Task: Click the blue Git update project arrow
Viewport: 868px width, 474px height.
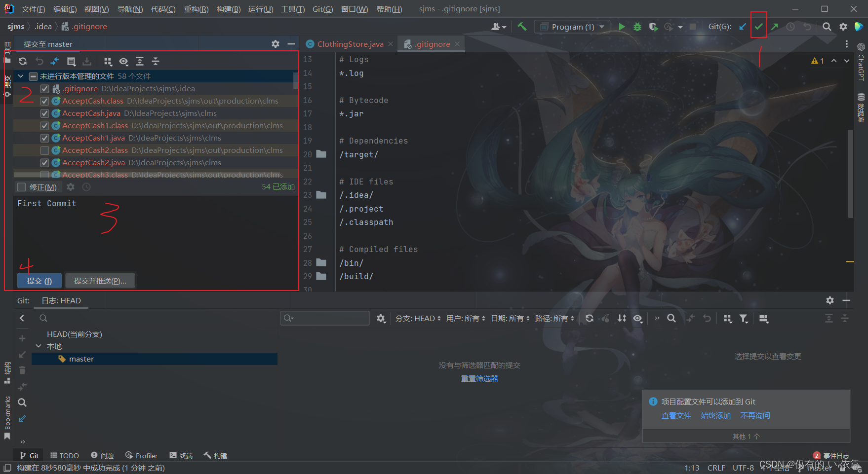Action: tap(743, 27)
